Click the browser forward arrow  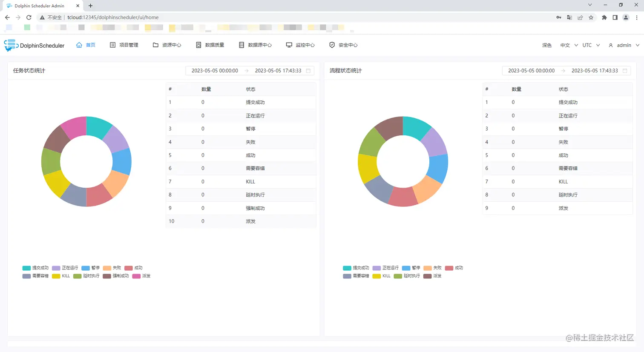[x=18, y=17]
